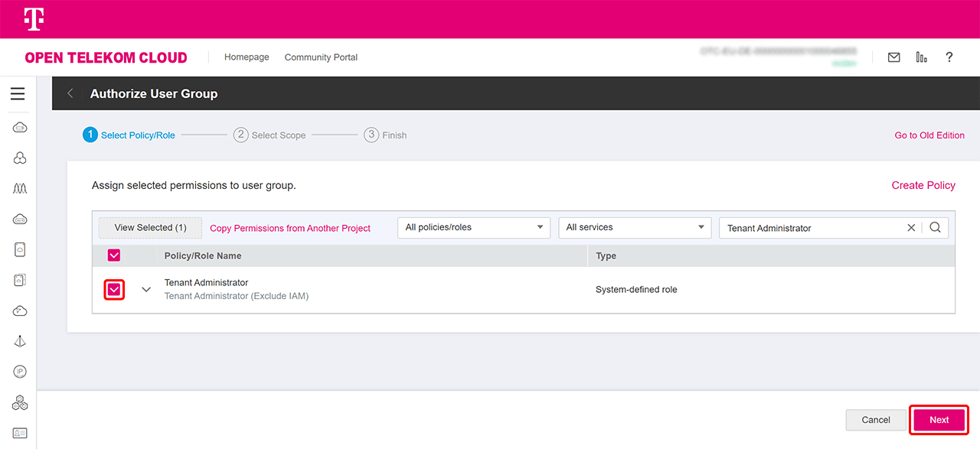Toggle the select-all checkbox in table header
Image resolution: width=980 pixels, height=449 pixels.
[x=114, y=255]
